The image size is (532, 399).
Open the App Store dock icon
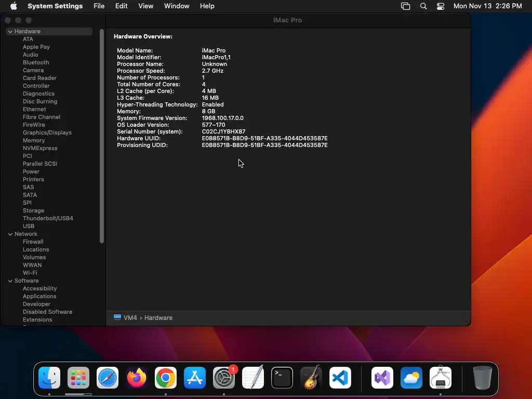[195, 378]
